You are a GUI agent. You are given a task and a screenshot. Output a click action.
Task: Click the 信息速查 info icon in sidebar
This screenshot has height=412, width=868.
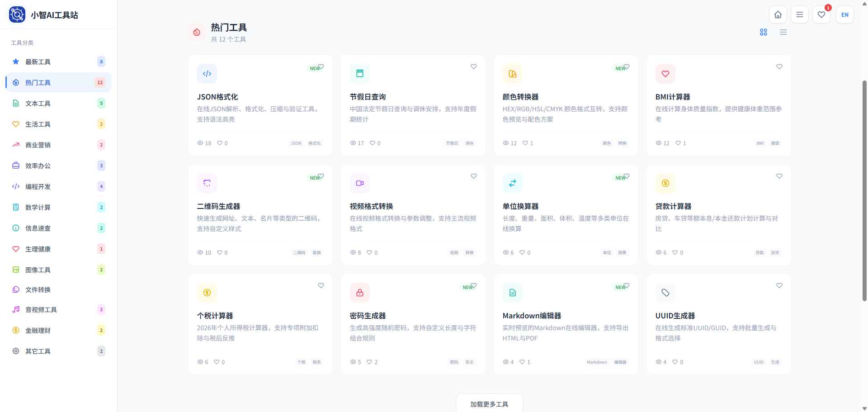pyautogui.click(x=16, y=228)
